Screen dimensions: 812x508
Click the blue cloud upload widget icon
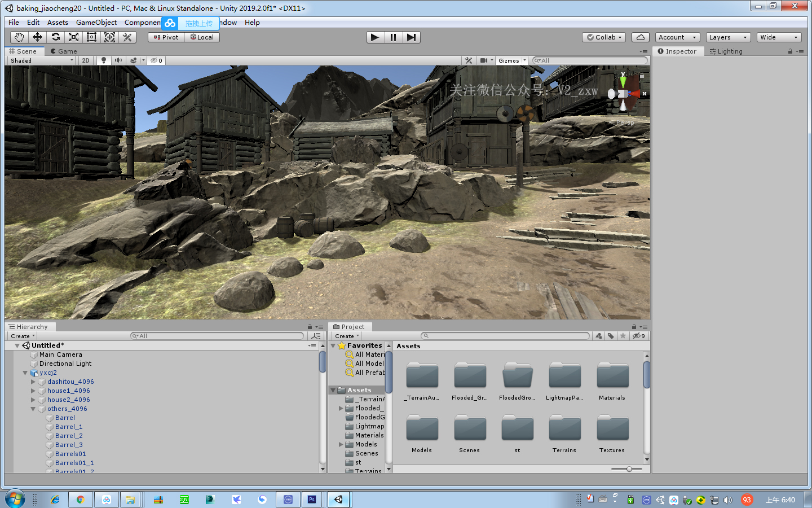tap(170, 23)
